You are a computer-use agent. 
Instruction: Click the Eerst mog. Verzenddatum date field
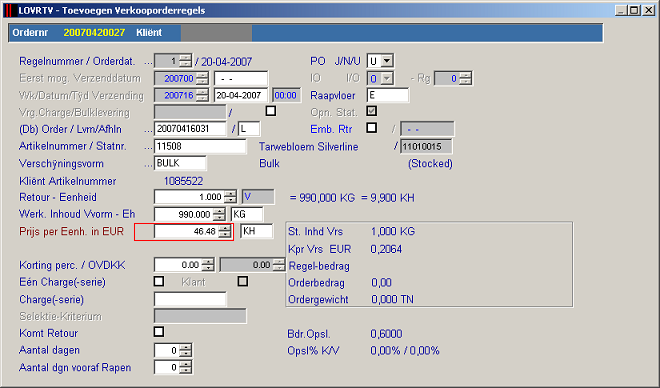[x=241, y=78]
